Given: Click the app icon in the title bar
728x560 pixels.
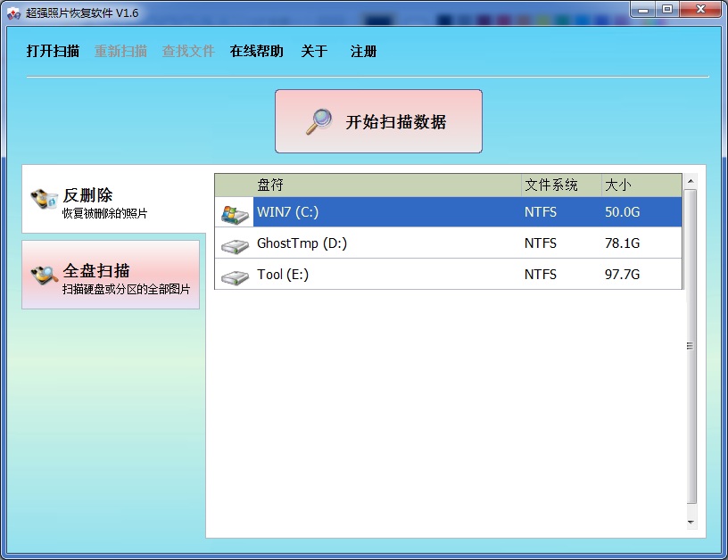Looking at the screenshot, I should coord(13,13).
